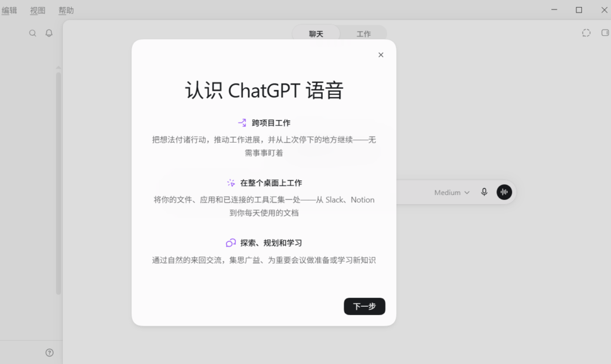Click the 在整个桌面上工作 heading text
The width and height of the screenshot is (611, 364).
[271, 183]
